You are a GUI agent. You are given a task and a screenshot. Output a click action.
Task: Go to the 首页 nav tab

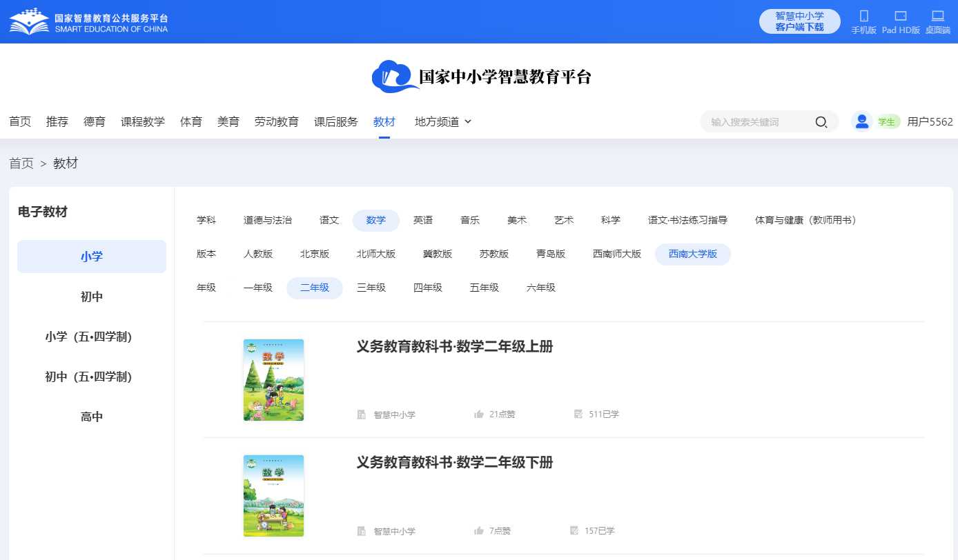(x=20, y=122)
